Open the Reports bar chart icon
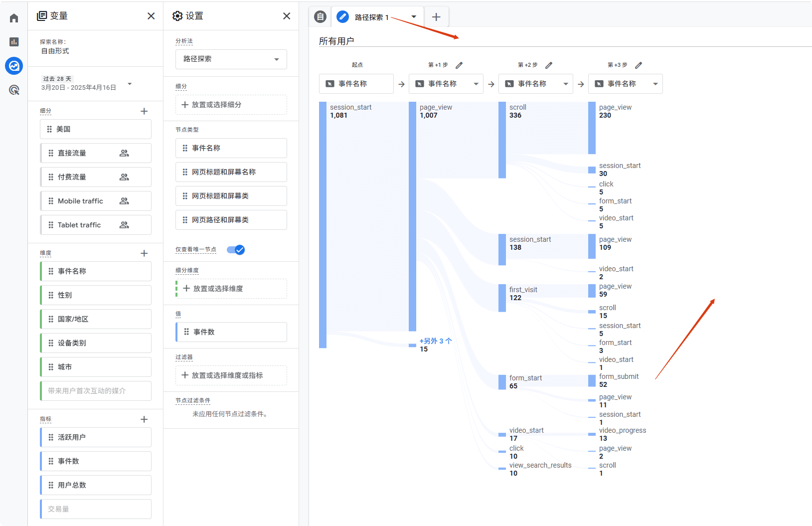 click(14, 42)
